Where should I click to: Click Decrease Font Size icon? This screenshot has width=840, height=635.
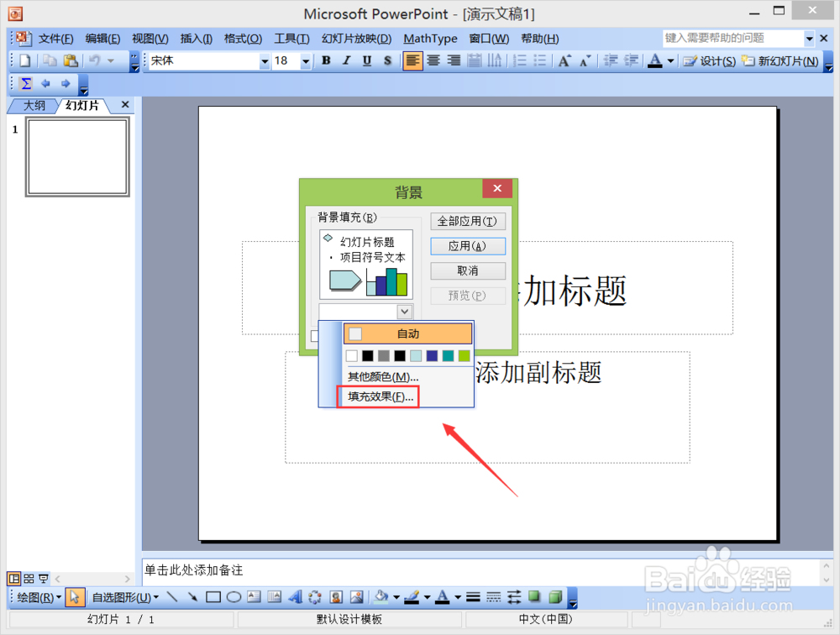(585, 60)
